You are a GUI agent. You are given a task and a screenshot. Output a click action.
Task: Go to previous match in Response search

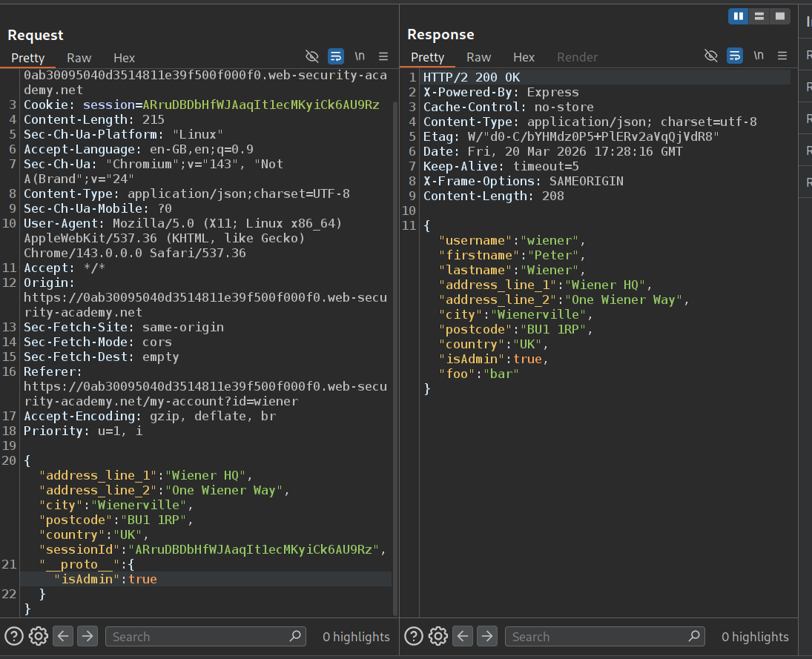[x=463, y=636]
